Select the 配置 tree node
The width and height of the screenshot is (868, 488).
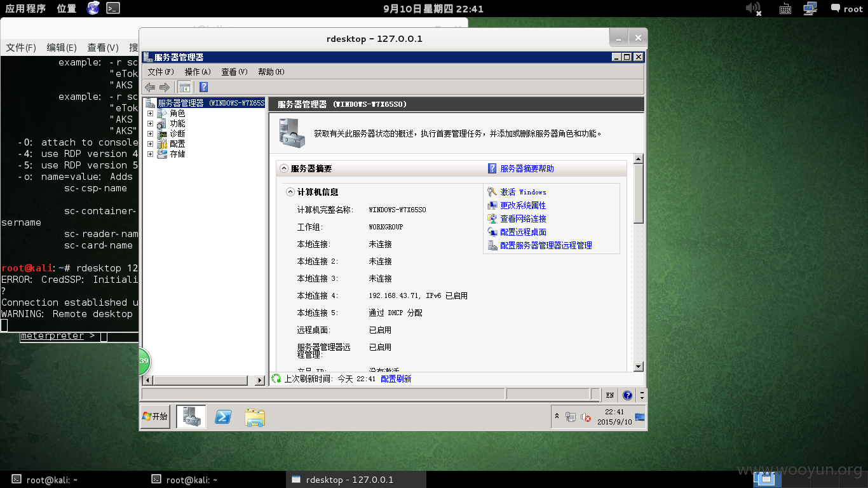click(177, 144)
